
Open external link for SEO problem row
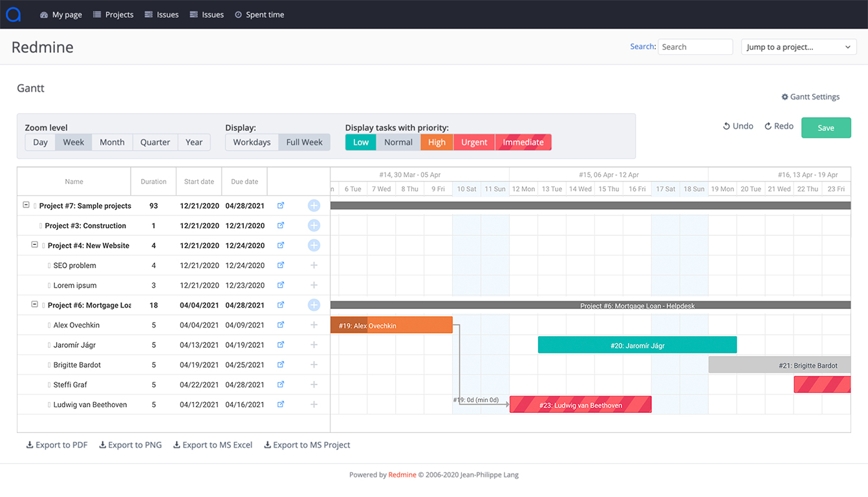pyautogui.click(x=281, y=265)
